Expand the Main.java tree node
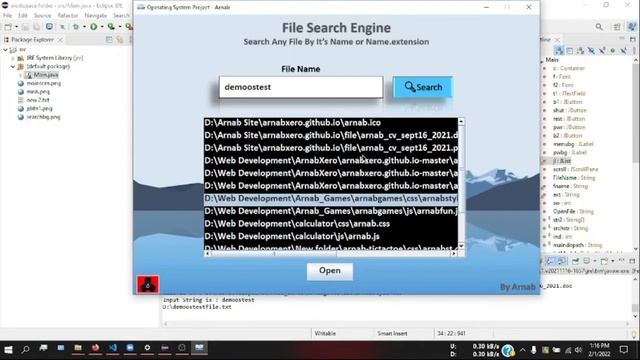This screenshot has height=360, width=640. point(20,75)
